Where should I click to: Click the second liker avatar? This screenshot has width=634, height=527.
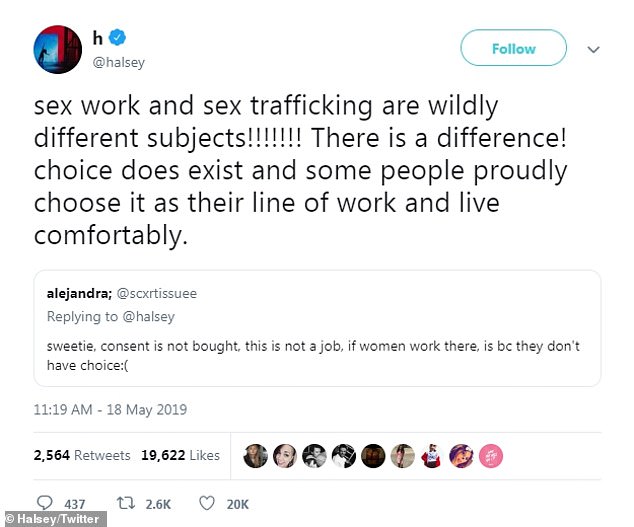(284, 455)
